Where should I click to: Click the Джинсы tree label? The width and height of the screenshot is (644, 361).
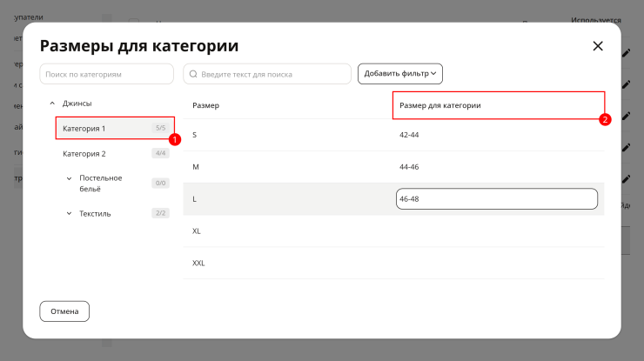[x=77, y=104]
